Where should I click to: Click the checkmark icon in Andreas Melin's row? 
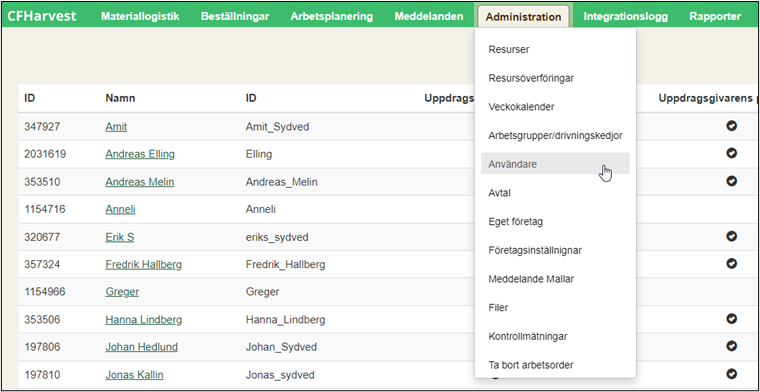(x=731, y=181)
